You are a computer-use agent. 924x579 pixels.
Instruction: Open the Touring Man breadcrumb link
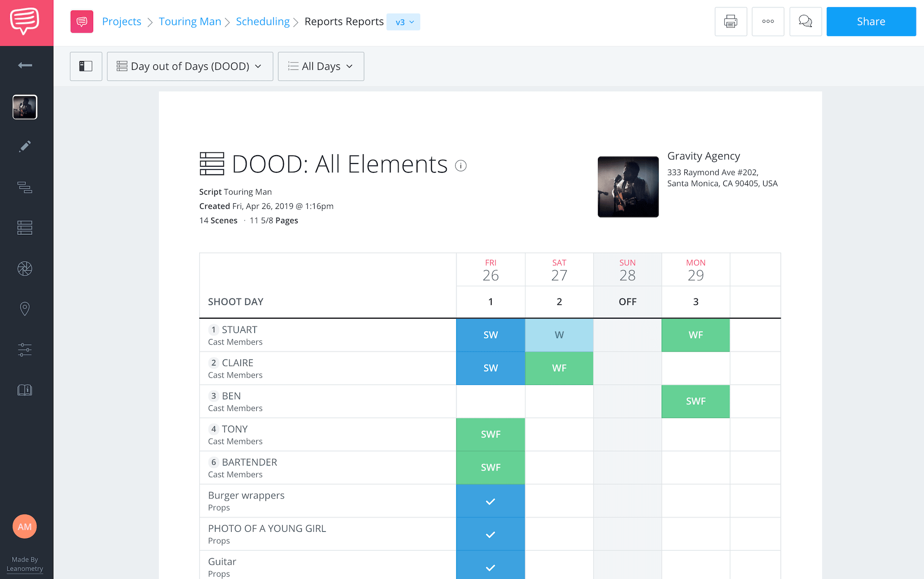(190, 22)
